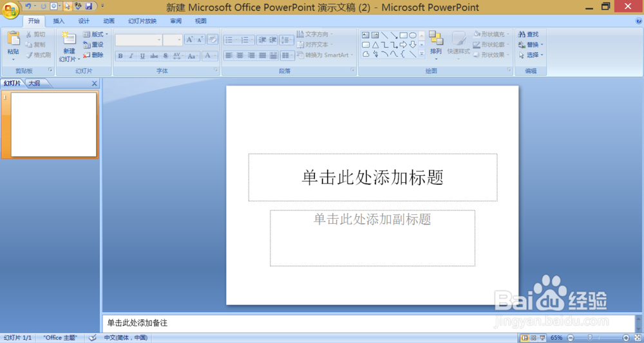
Task: Click the Decrease Indent icon
Action: click(x=262, y=40)
